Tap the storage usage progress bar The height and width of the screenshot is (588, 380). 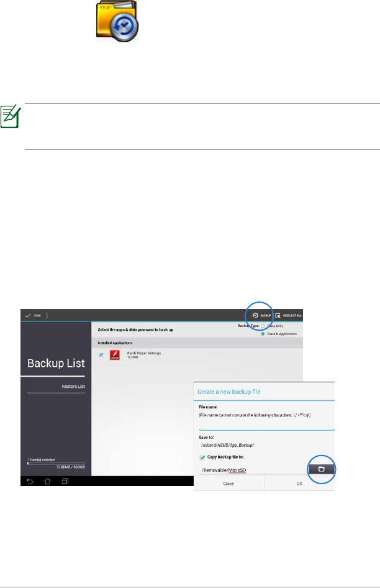point(57,463)
